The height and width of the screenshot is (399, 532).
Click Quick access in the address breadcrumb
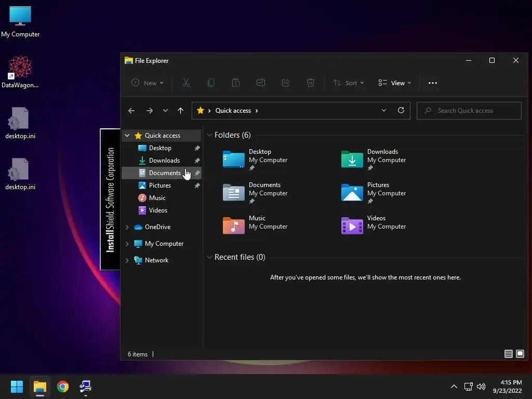(233, 111)
